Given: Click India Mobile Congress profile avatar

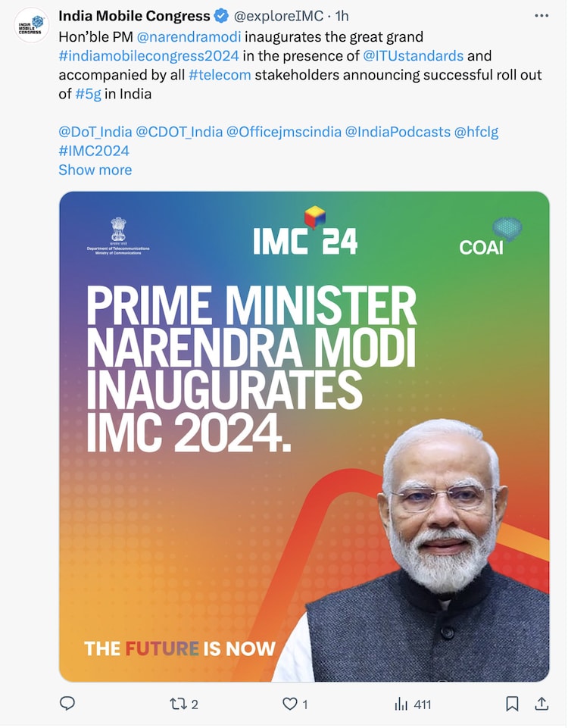Looking at the screenshot, I should [31, 25].
